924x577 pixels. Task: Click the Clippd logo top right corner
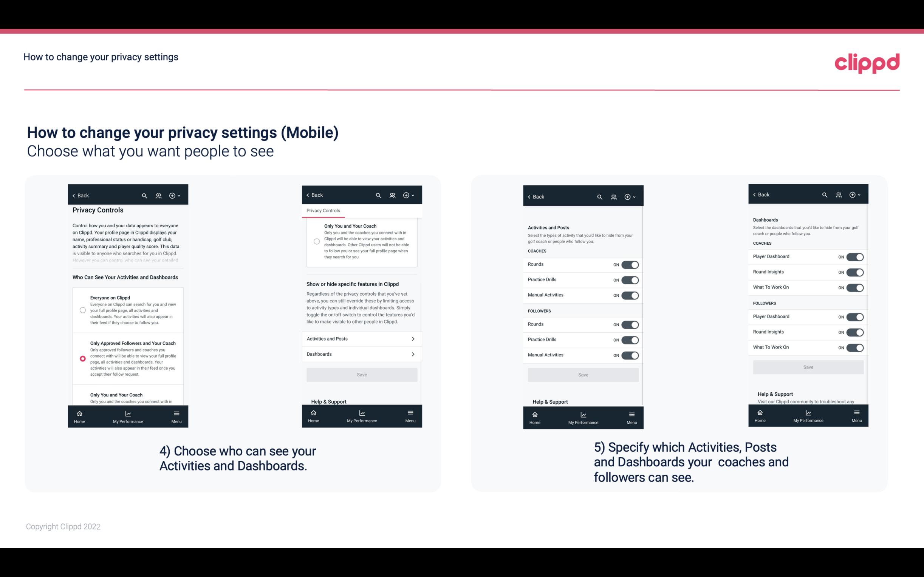point(865,62)
